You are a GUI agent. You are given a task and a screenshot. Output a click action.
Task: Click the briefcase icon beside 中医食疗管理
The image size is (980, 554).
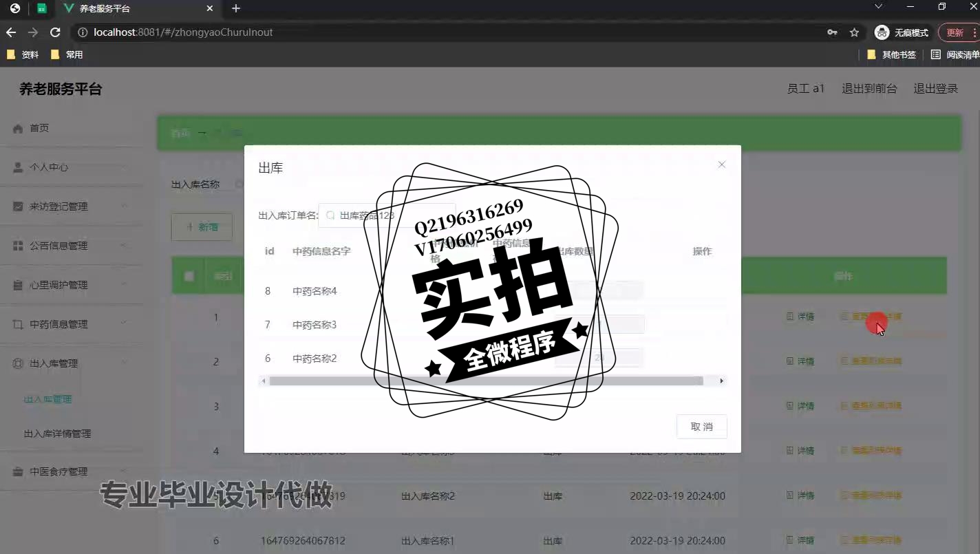point(18,471)
